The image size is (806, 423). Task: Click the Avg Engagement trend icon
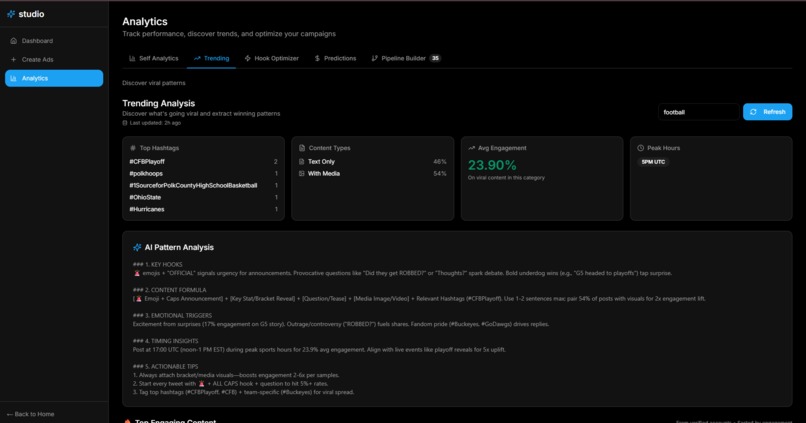pos(471,148)
